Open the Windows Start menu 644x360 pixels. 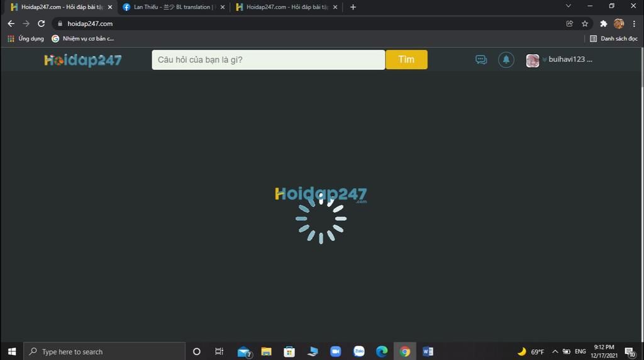11,351
